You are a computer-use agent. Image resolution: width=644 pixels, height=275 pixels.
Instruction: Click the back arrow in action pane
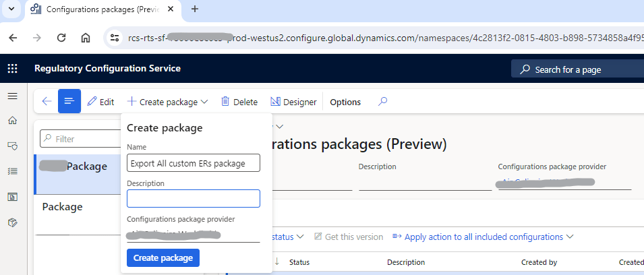(47, 102)
